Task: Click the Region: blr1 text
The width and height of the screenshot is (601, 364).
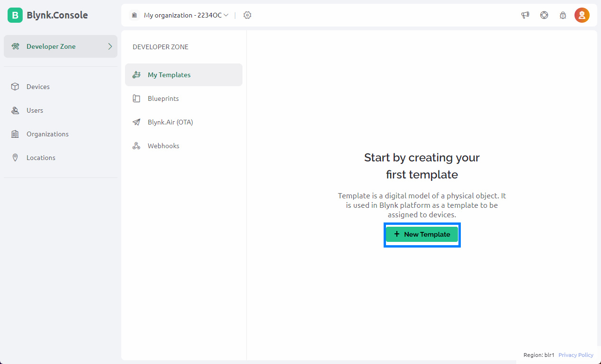Action: point(539,355)
